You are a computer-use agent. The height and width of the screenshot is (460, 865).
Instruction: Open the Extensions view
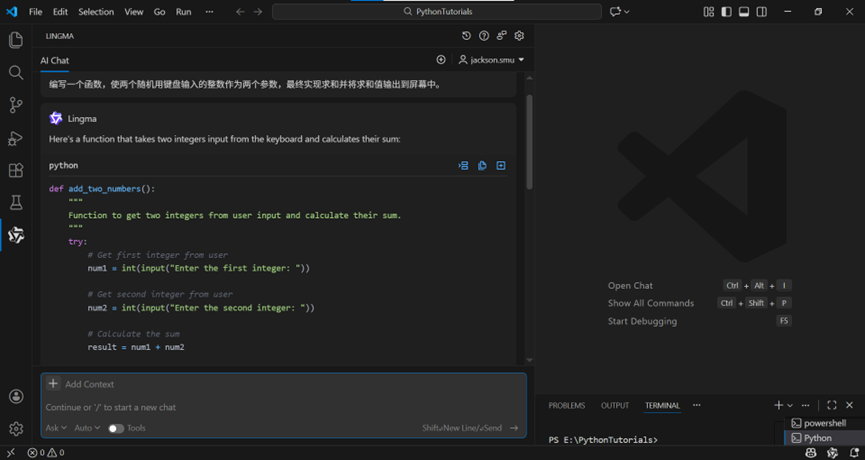point(16,170)
